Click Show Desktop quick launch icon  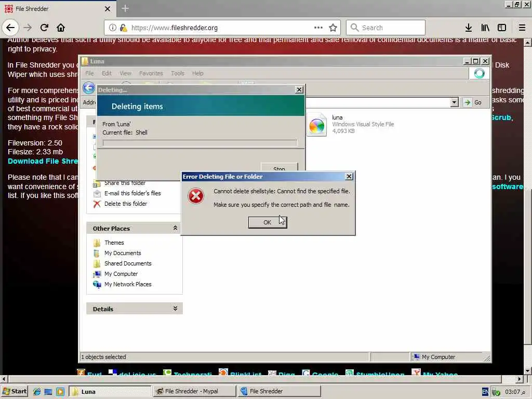point(48,392)
